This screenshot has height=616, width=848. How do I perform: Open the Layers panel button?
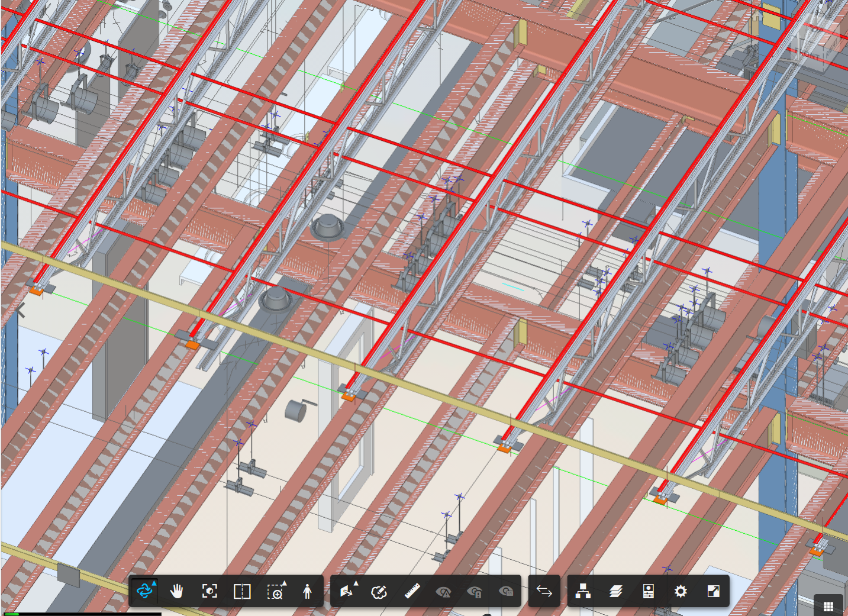tap(615, 591)
